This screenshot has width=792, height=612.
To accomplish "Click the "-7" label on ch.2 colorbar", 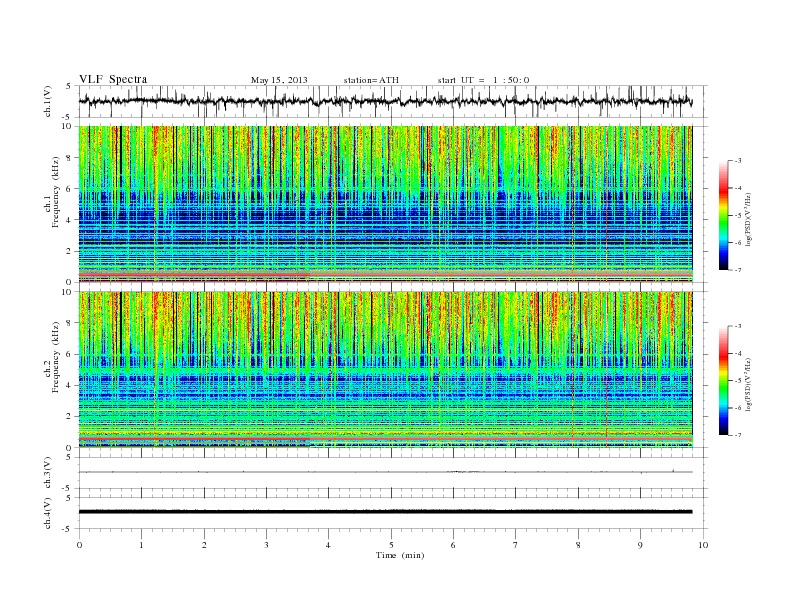I will 738,435.
